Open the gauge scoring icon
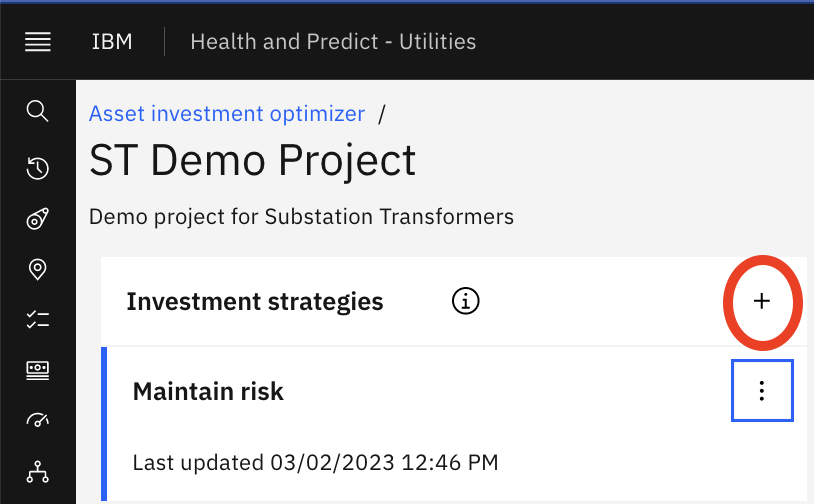The width and height of the screenshot is (814, 504). coord(37,420)
